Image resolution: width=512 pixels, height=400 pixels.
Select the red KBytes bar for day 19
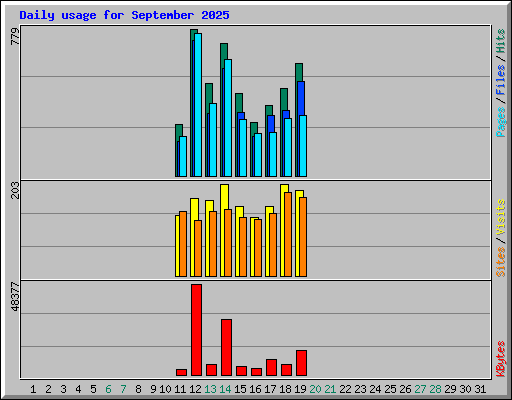pyautogui.click(x=301, y=363)
